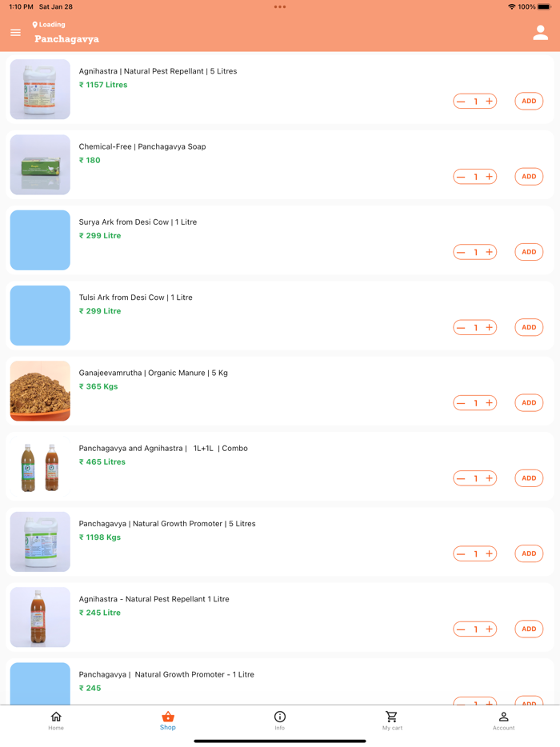Decrease quantity for Tulsi Ark 1 Litre

461,327
